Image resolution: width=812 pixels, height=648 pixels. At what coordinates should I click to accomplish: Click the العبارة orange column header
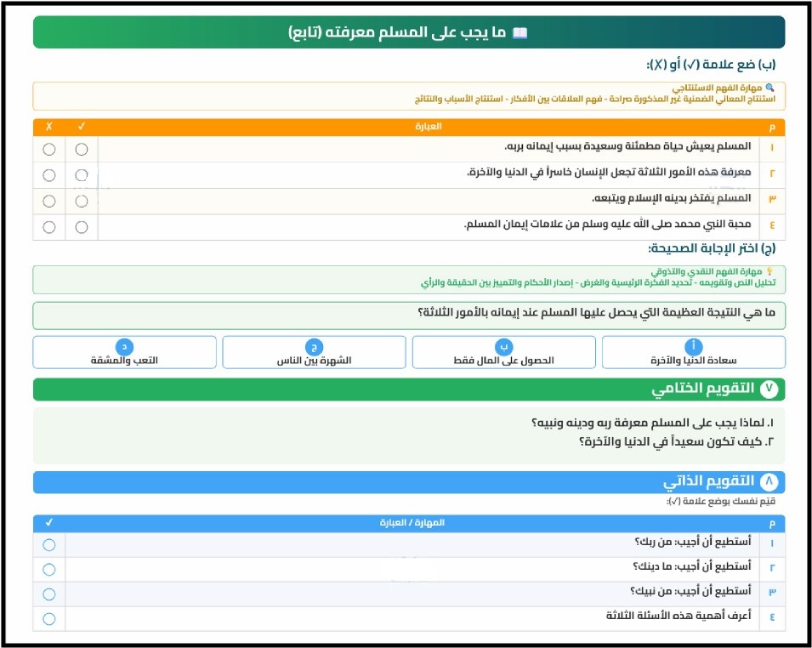pos(429,127)
